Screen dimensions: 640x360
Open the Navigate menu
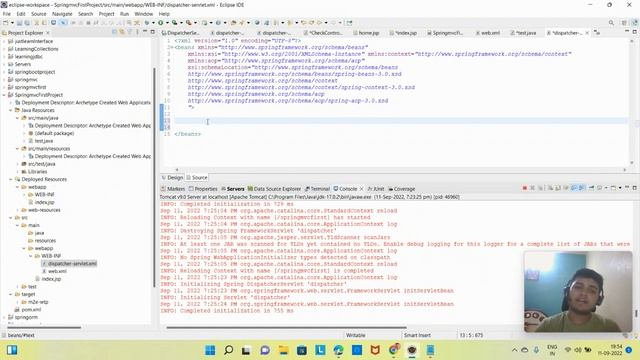pos(62,14)
